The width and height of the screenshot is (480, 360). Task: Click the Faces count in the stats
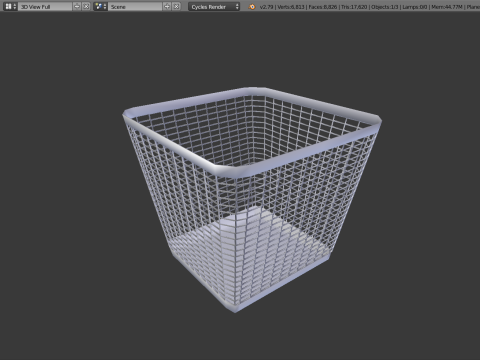[322, 7]
